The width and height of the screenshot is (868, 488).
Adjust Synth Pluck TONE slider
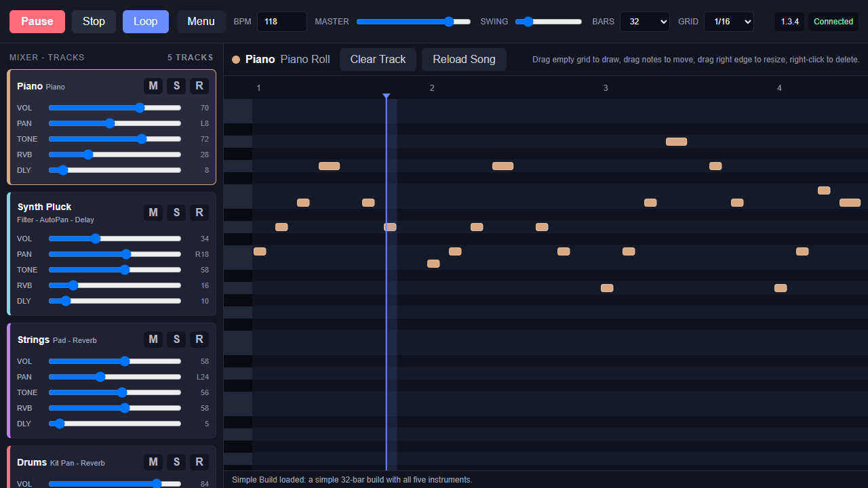(115, 270)
